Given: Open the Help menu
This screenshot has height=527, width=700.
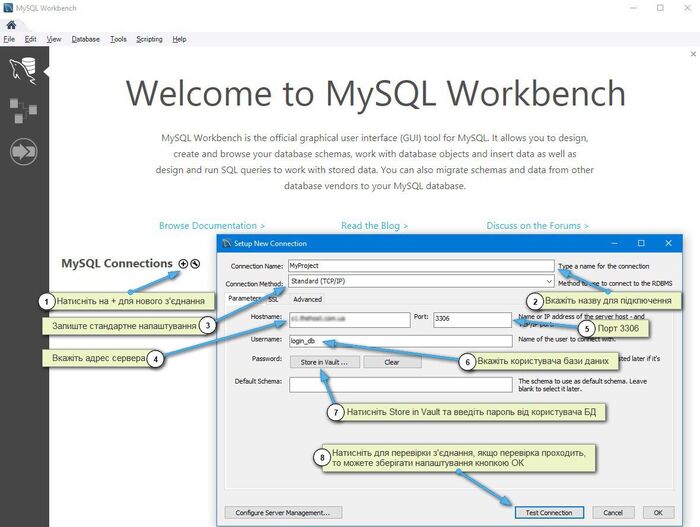Looking at the screenshot, I should tap(179, 39).
